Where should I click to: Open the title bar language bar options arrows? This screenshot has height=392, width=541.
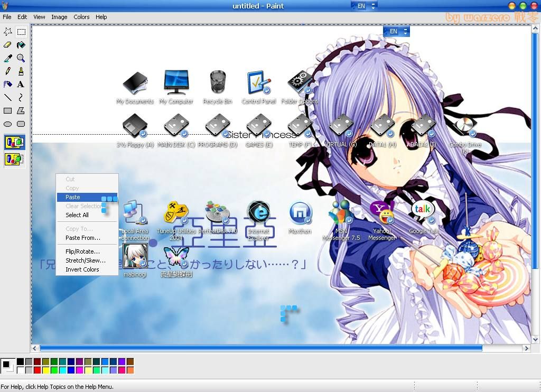[x=373, y=6]
